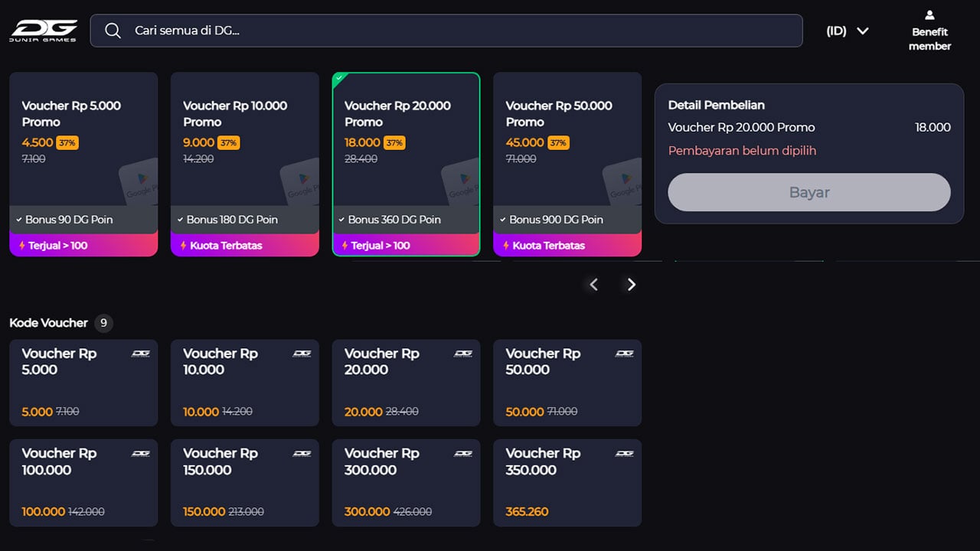This screenshot has width=980, height=551.
Task: Click DG logo on Voucher Rp 5.000 card
Action: tap(141, 354)
